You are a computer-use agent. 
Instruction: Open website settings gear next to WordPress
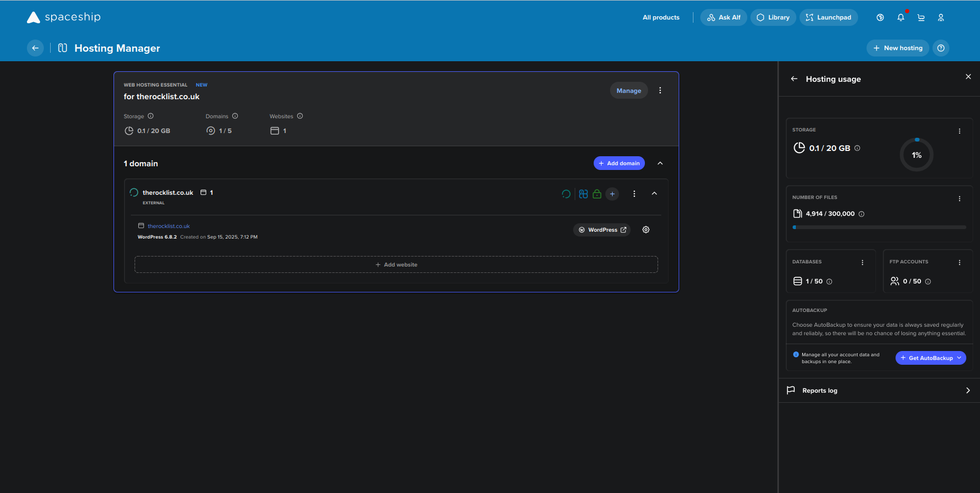tap(646, 230)
